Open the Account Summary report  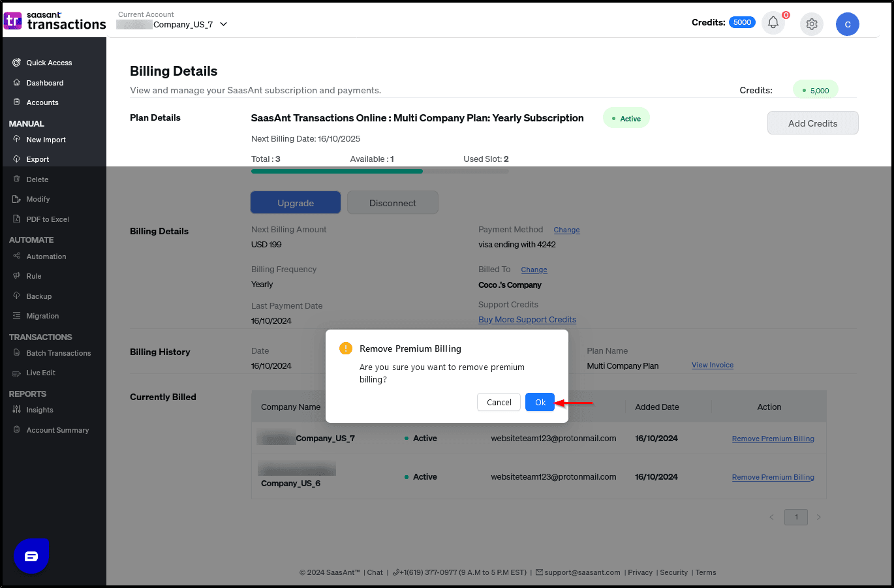click(57, 430)
